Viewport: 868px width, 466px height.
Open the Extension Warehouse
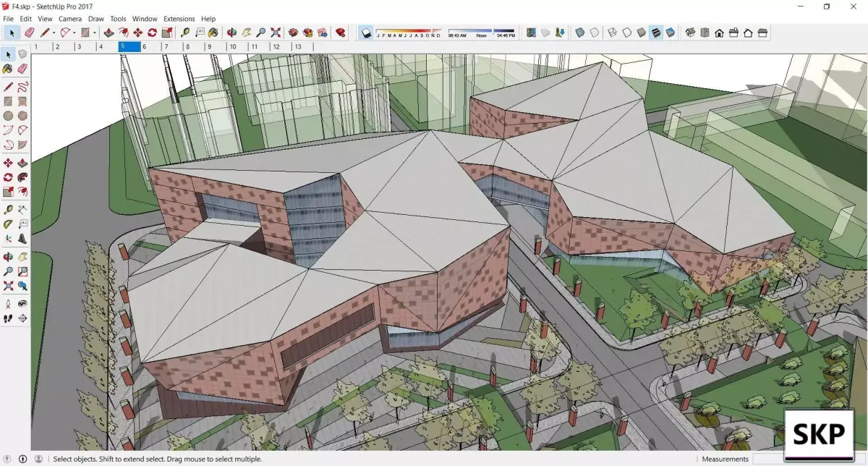click(307, 33)
